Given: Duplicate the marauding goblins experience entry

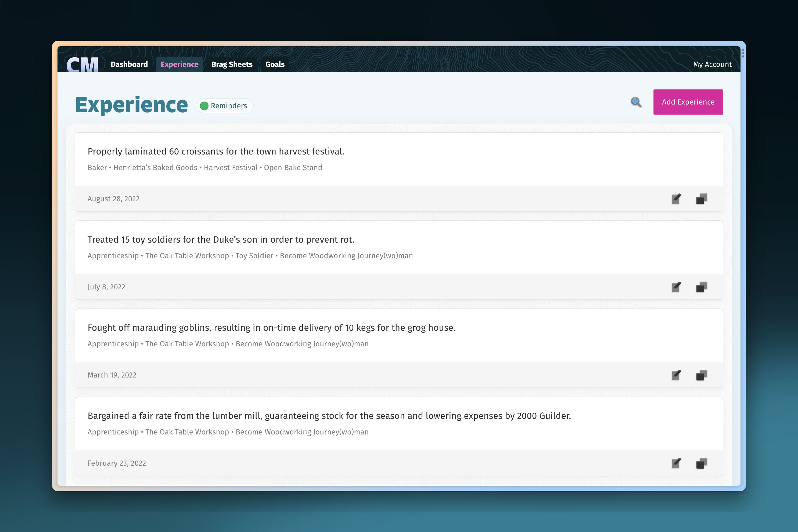Looking at the screenshot, I should (x=701, y=375).
